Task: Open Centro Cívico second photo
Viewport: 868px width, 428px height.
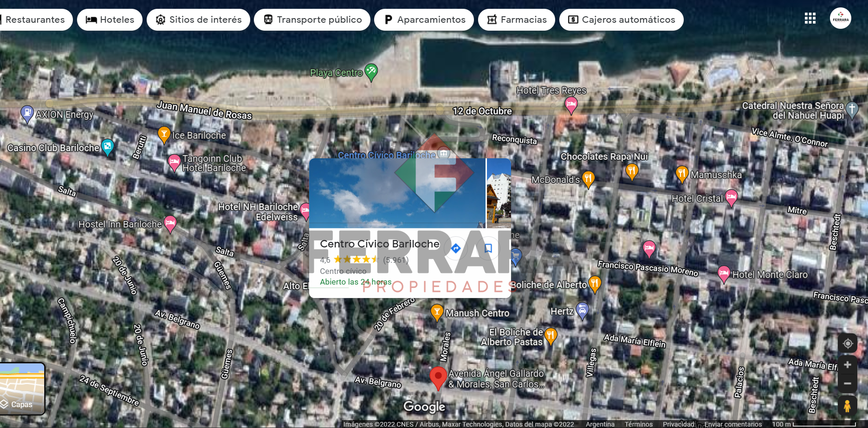Action: (499, 193)
